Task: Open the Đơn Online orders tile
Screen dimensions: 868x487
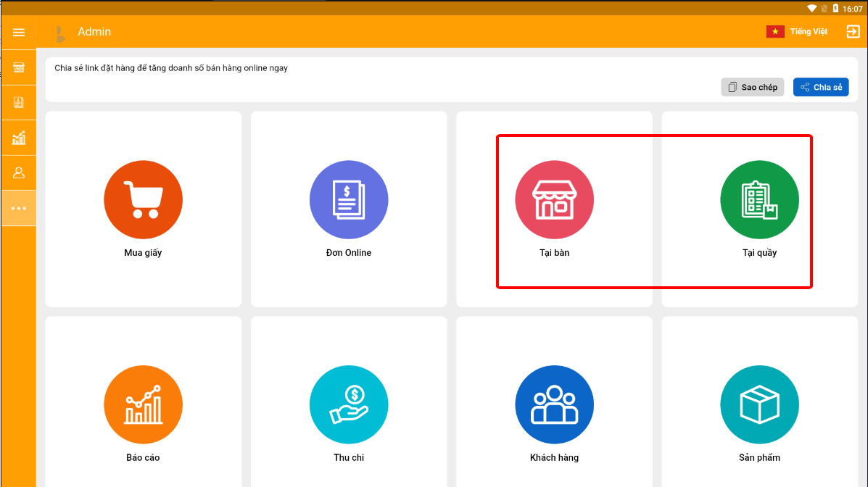Action: [x=349, y=200]
